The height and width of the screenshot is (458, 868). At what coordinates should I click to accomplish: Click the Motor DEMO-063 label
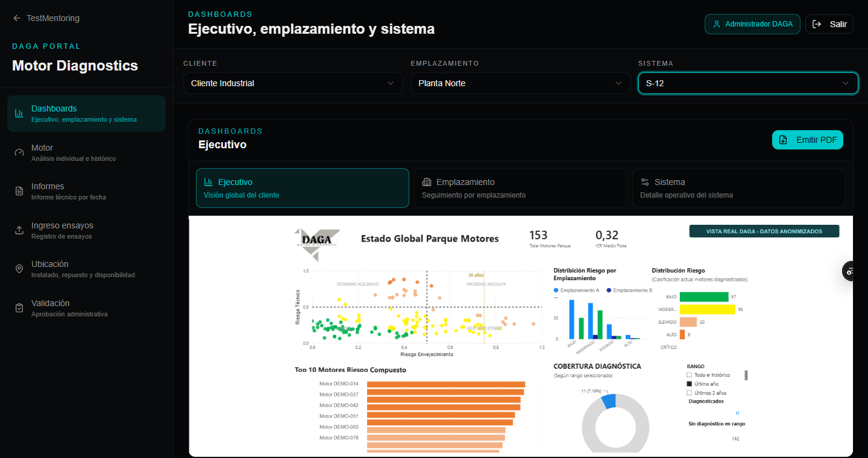coord(339,427)
